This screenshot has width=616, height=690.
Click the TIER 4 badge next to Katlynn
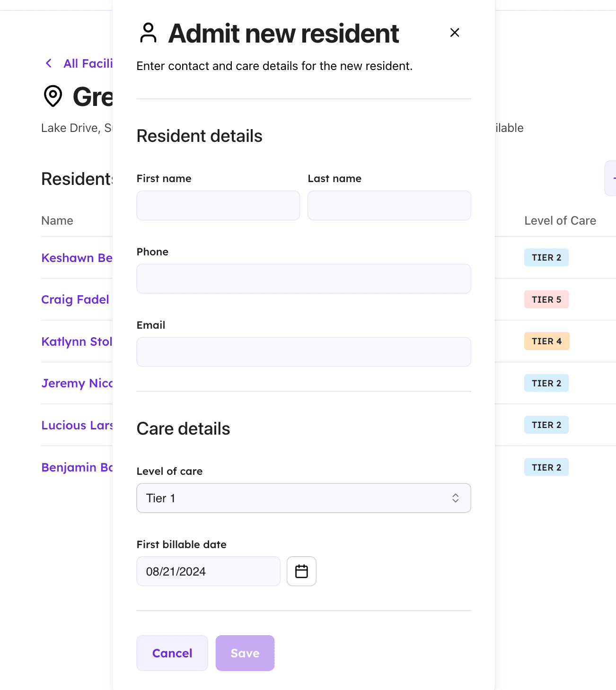click(546, 341)
